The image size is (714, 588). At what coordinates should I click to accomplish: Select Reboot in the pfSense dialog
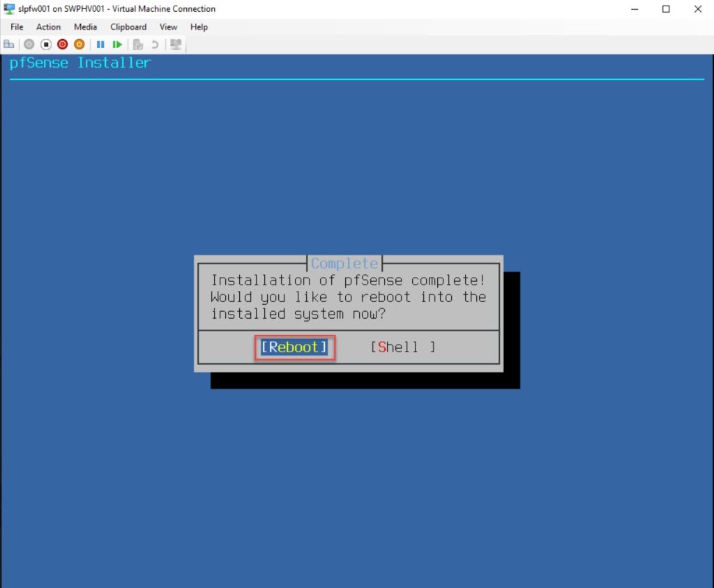tap(294, 347)
